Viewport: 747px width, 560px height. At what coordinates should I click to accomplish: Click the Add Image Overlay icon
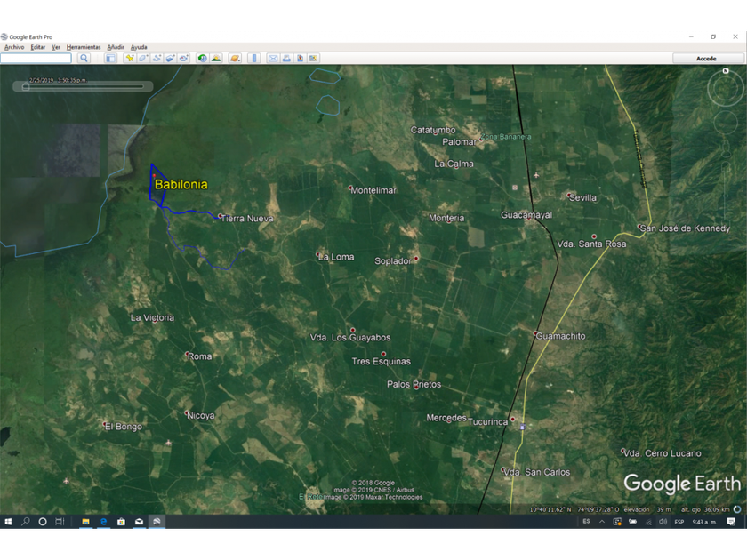click(x=170, y=58)
